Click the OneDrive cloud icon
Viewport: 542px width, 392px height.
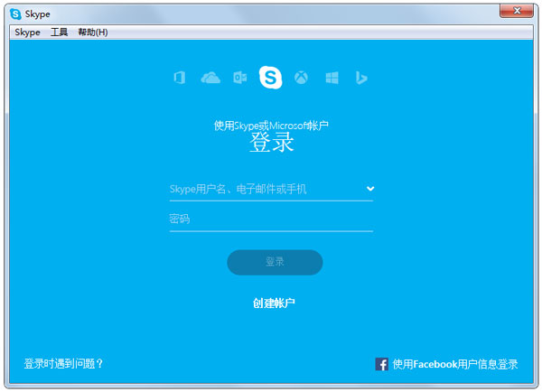210,78
